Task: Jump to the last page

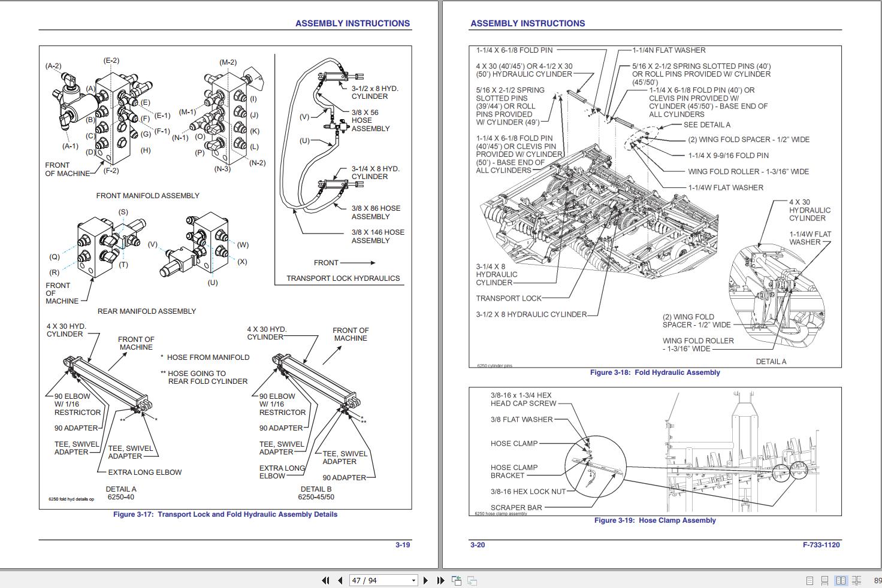Action: 440,580
